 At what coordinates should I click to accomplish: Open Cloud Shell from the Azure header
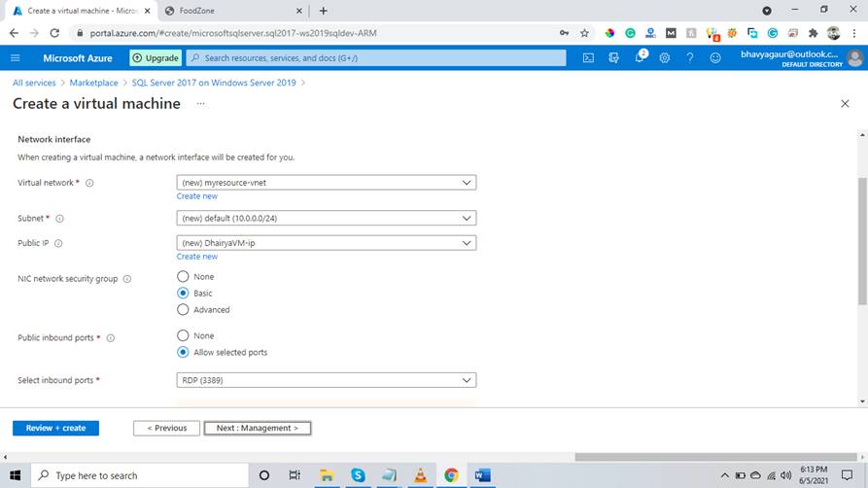point(588,57)
